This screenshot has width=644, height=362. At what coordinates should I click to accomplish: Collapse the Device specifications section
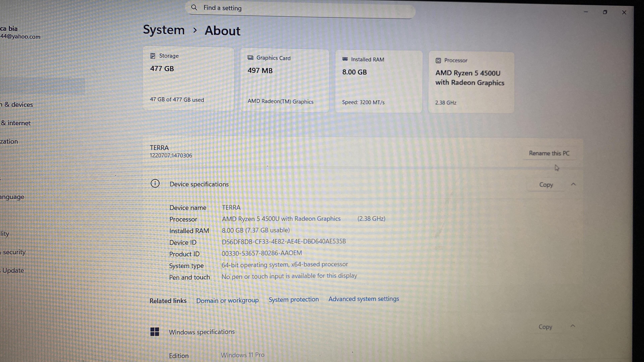[573, 184]
